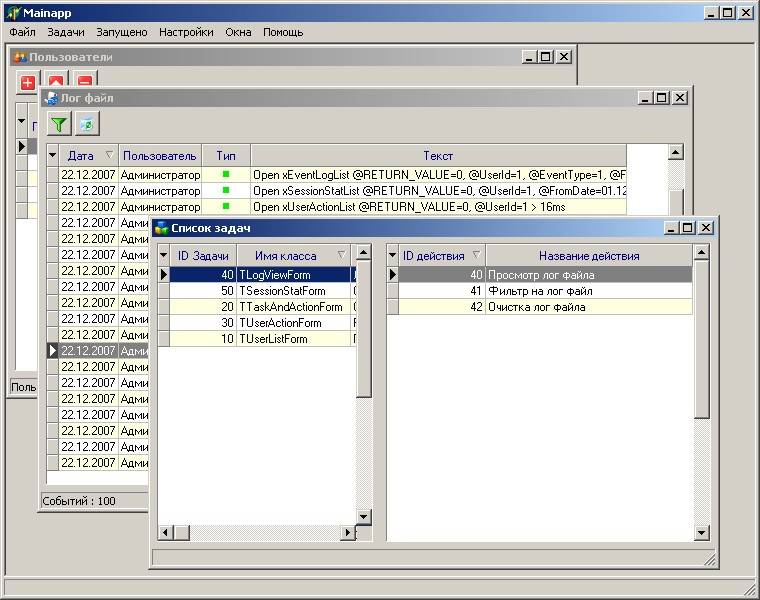Select action Просмотр лог файла
This screenshot has height=600, width=760.
[x=540, y=275]
